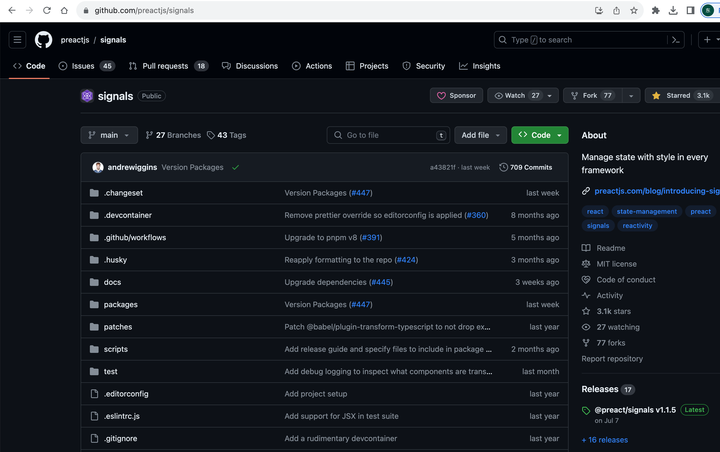Viewport: 720px width, 452px height.
Task: Open the Issues tab
Action: click(86, 66)
